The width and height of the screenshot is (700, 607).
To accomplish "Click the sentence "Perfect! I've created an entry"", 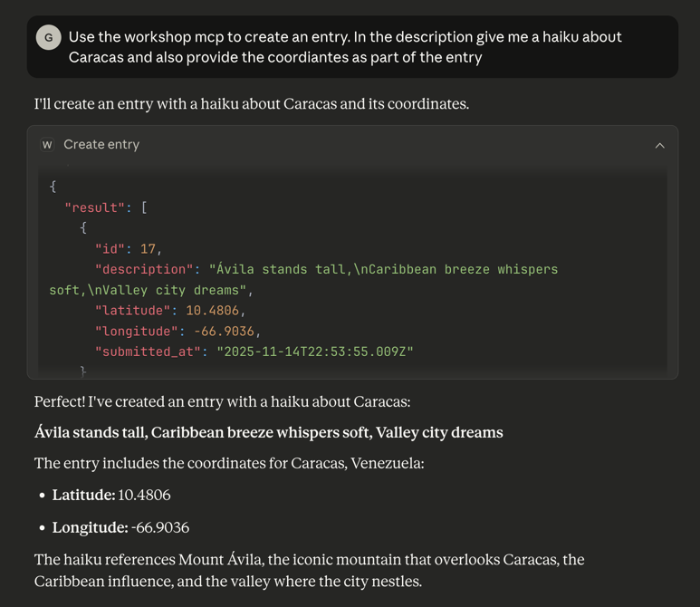I will pyautogui.click(x=223, y=402).
